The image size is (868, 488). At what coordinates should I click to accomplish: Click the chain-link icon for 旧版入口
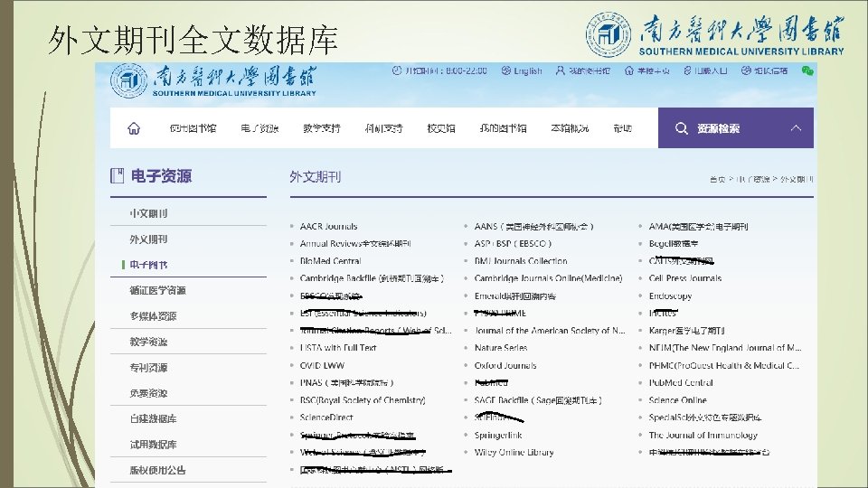(687, 70)
